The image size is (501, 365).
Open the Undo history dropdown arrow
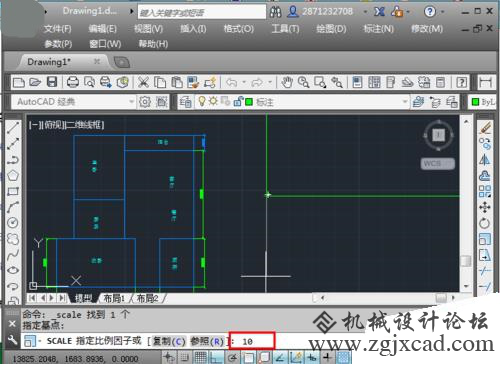[244, 82]
